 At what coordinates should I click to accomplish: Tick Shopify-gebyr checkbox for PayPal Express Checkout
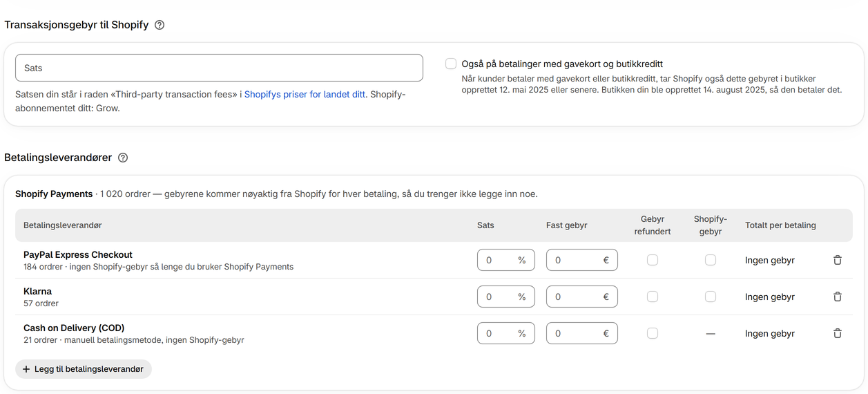pyautogui.click(x=711, y=260)
